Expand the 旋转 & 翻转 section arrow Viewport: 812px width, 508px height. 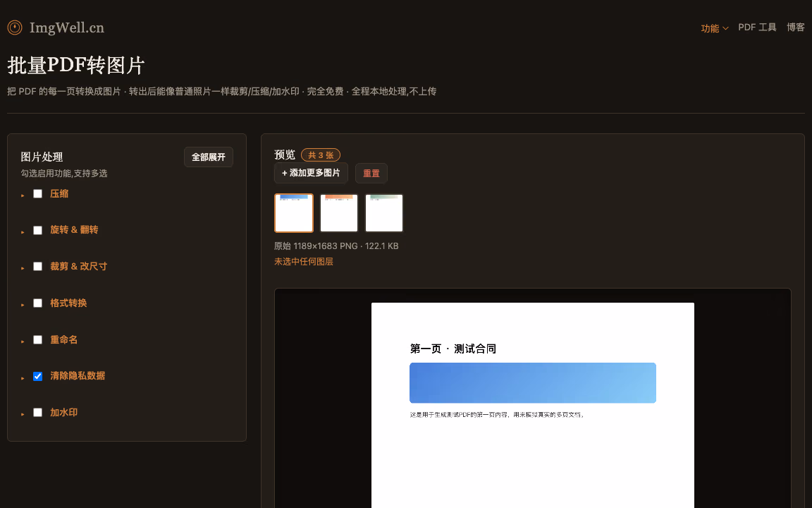pyautogui.click(x=23, y=231)
